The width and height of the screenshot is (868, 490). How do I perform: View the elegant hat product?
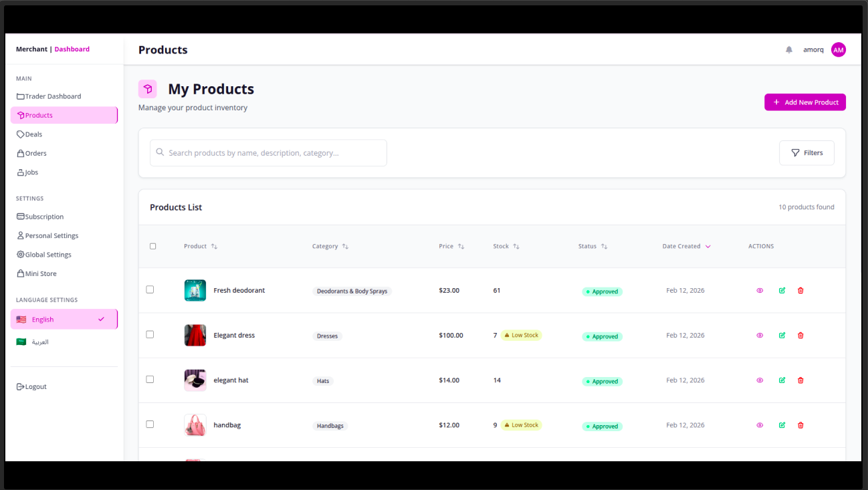pos(760,380)
